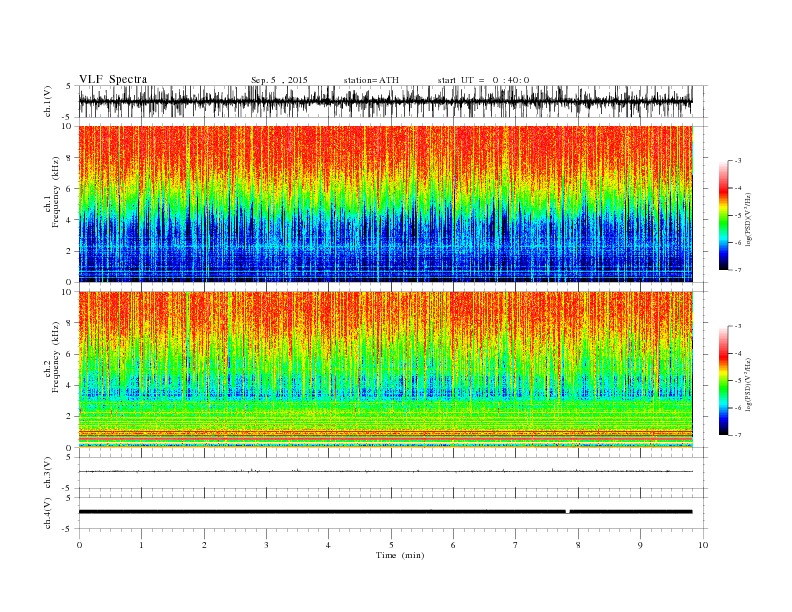Click the white gap in ch.4 trace
Screen dimensions: 792x612
(x=567, y=512)
